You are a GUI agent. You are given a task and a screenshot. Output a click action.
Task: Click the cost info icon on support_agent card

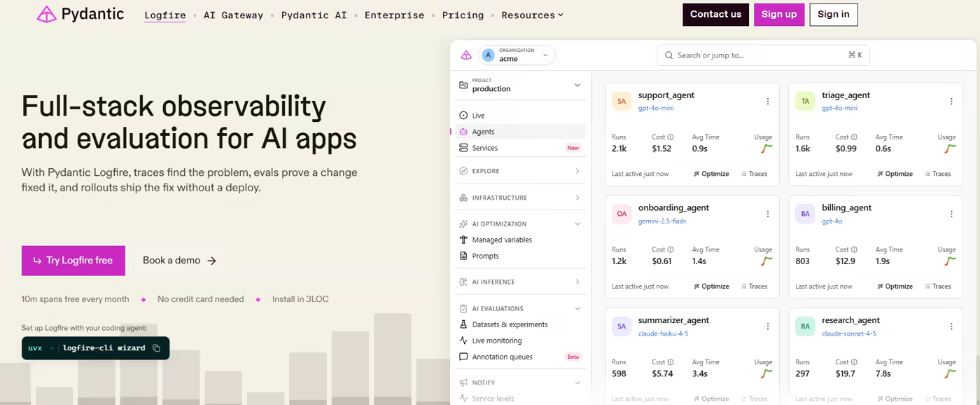pos(670,137)
